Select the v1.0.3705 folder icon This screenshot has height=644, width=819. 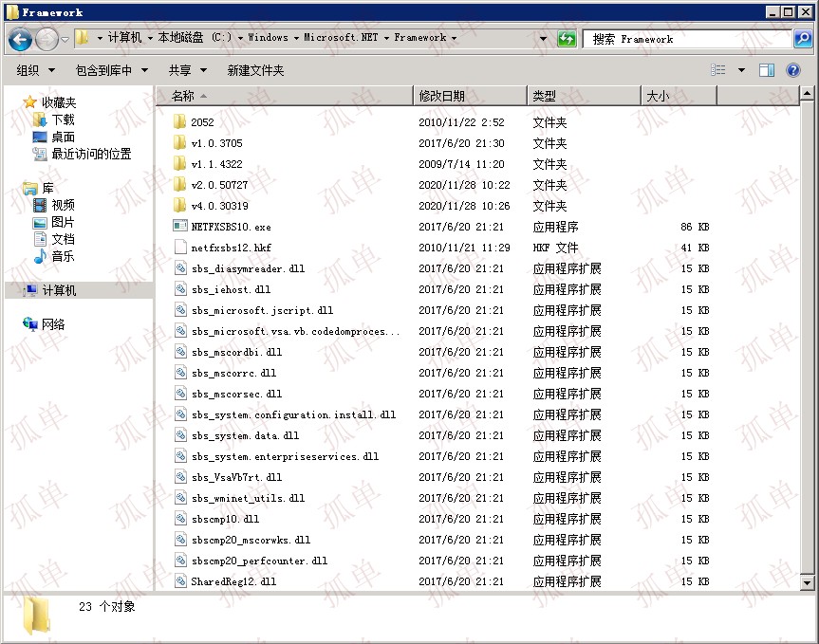tap(179, 142)
